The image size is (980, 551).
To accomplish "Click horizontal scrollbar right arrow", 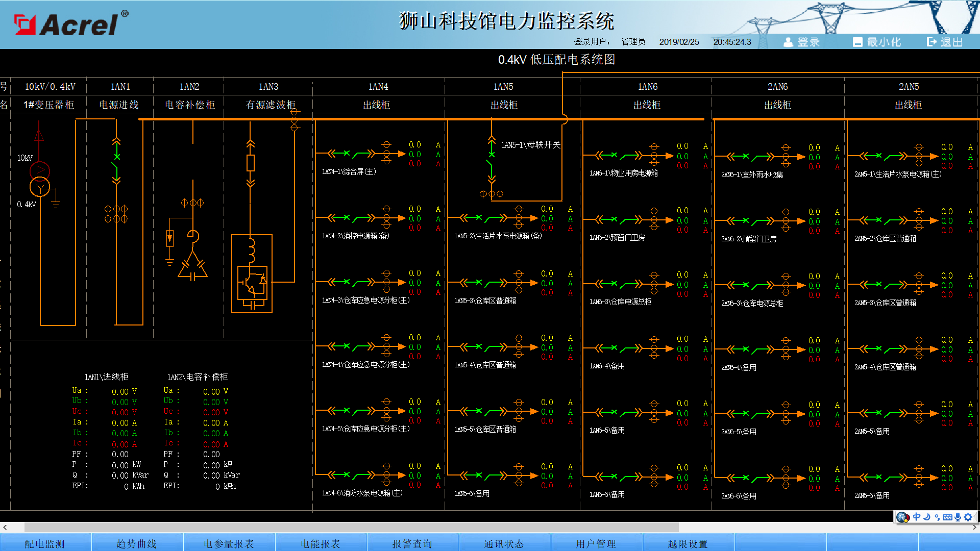I will (974, 527).
